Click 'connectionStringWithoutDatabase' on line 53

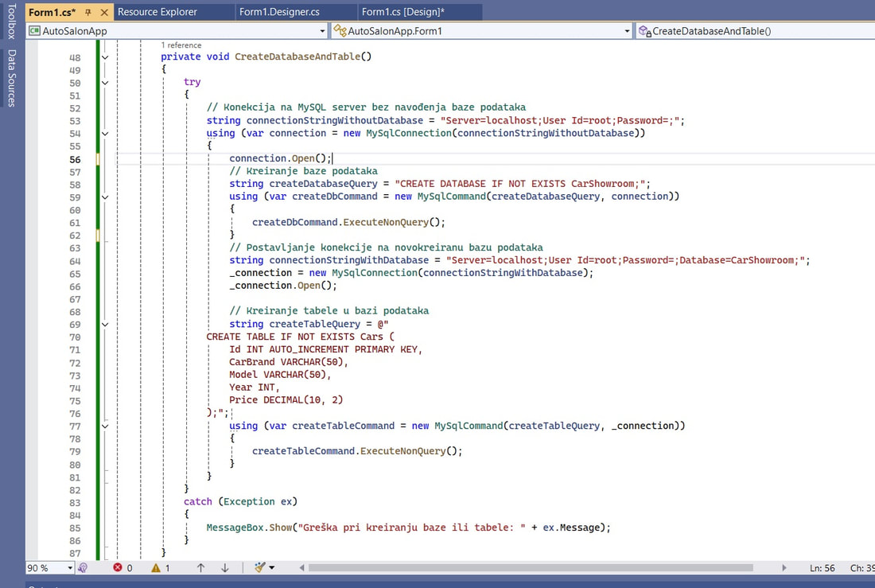click(x=335, y=120)
